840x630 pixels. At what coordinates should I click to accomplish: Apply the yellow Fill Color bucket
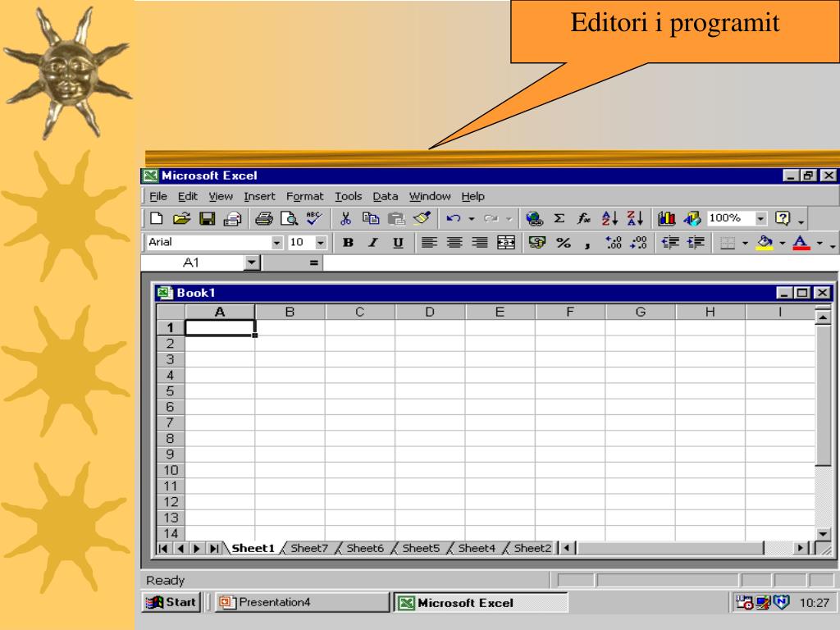click(x=765, y=243)
